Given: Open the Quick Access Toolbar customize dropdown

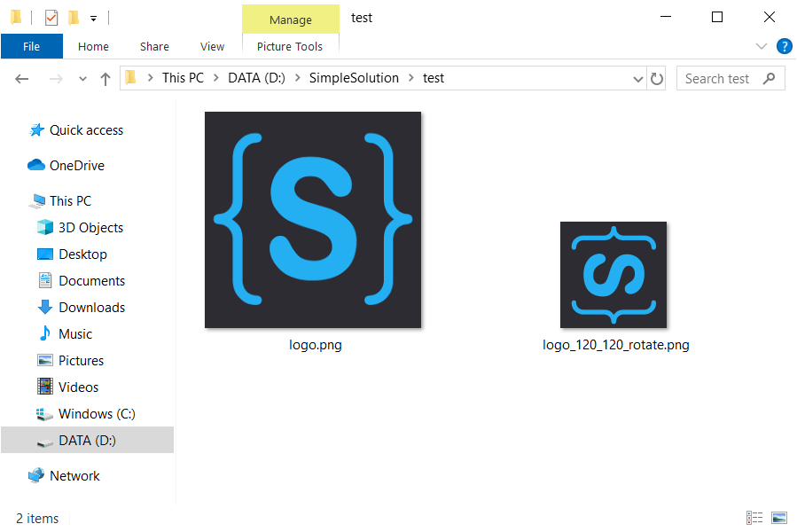Looking at the screenshot, I should tap(93, 17).
